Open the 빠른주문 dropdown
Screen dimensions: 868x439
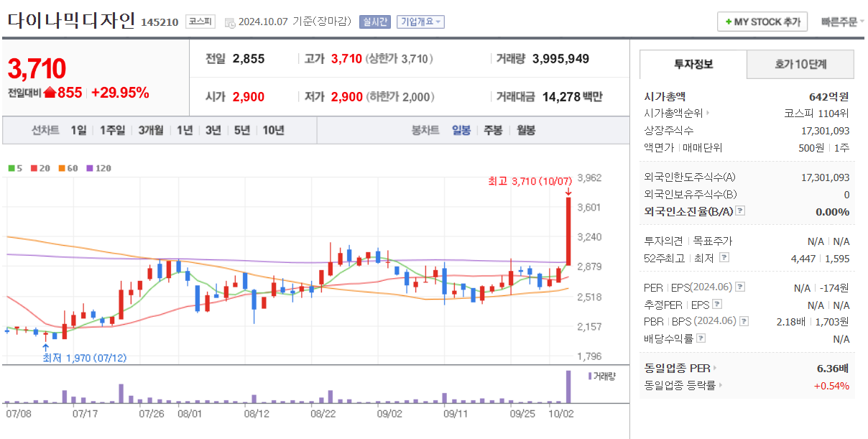coord(843,22)
